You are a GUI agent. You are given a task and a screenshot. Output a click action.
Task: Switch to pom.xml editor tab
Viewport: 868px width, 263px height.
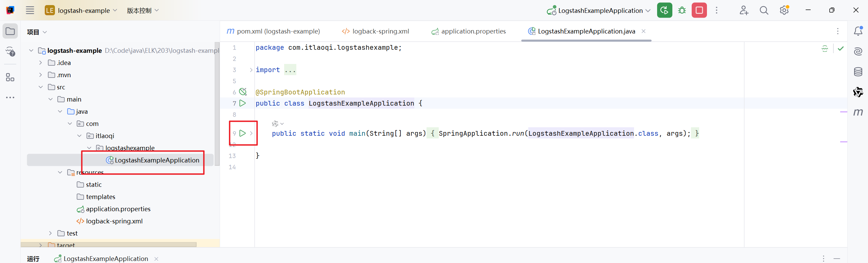(x=273, y=31)
